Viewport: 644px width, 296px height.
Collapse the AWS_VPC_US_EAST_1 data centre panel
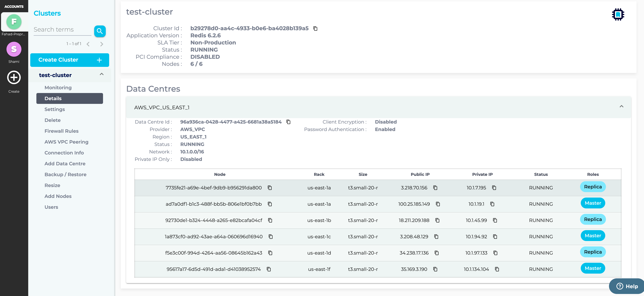621,107
